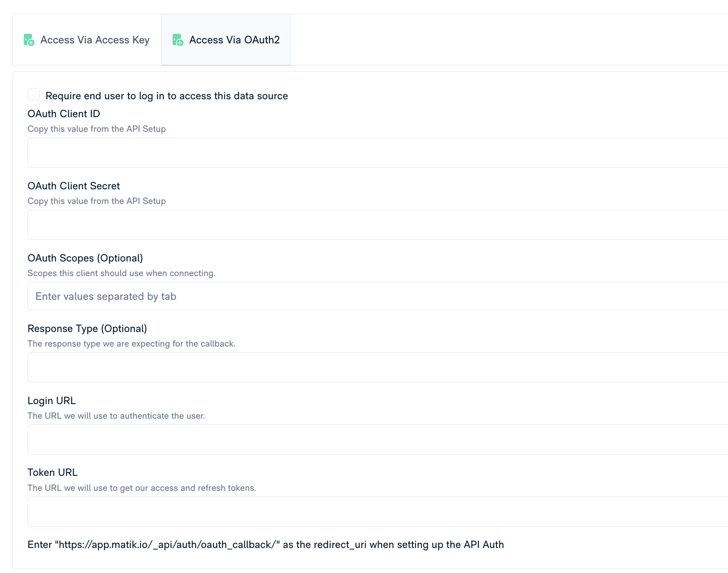Focus the OAuth Client ID input field
The image size is (728, 573).
[x=375, y=153]
